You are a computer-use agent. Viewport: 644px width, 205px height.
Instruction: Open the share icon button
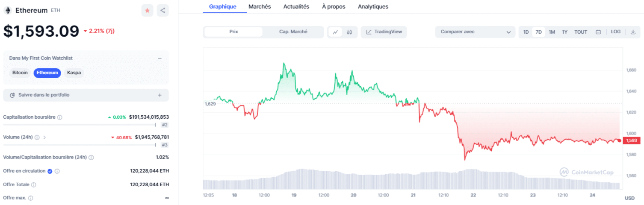(x=163, y=11)
